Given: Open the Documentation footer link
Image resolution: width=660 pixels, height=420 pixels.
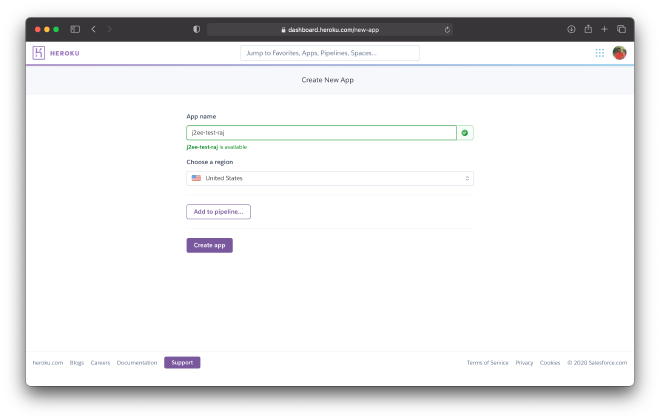Looking at the screenshot, I should point(137,363).
